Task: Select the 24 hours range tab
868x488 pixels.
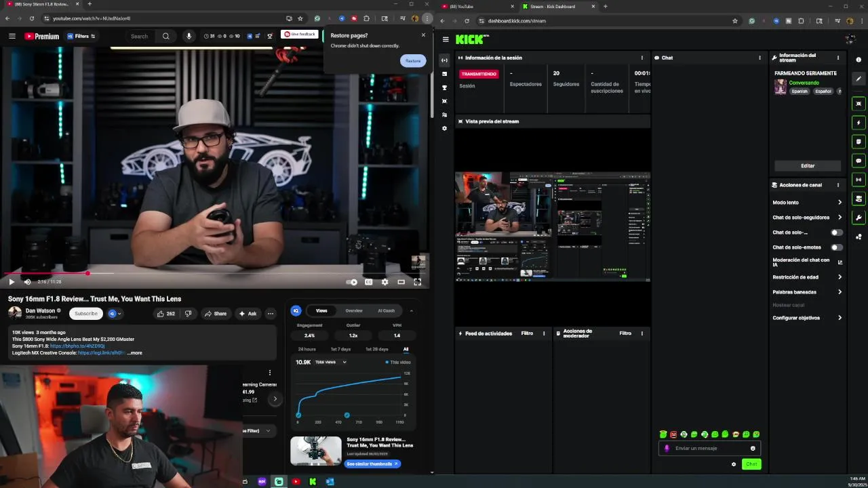Action: (307, 349)
